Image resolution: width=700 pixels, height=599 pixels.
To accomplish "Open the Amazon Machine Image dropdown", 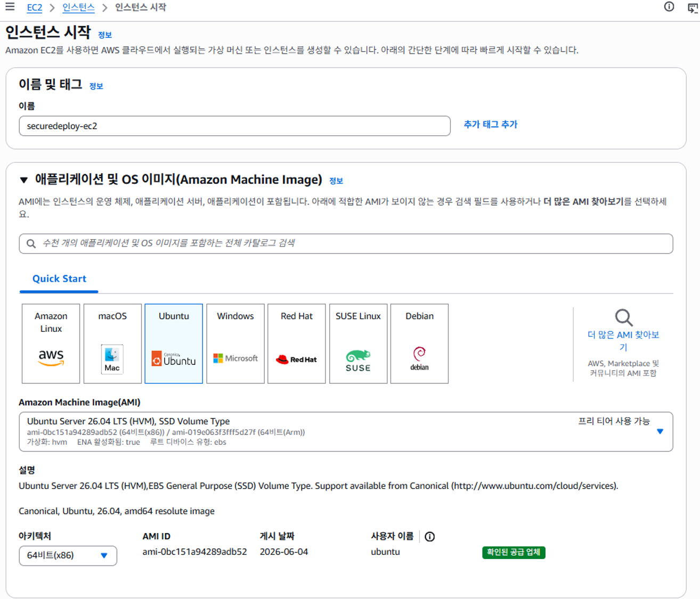I will pyautogui.click(x=346, y=432).
